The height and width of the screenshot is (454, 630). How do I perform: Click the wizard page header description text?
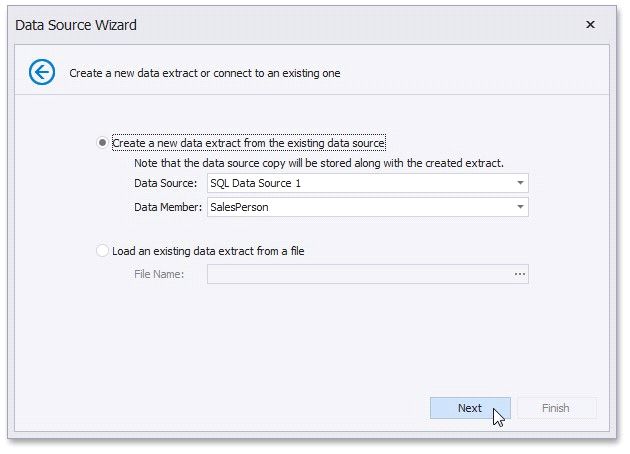[205, 73]
